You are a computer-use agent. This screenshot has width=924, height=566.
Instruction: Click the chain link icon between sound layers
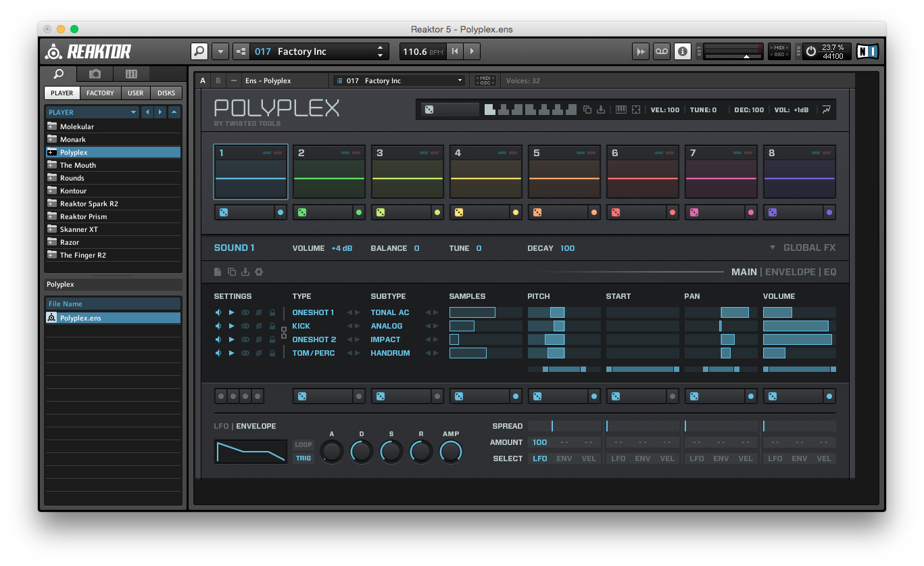pyautogui.click(x=283, y=332)
